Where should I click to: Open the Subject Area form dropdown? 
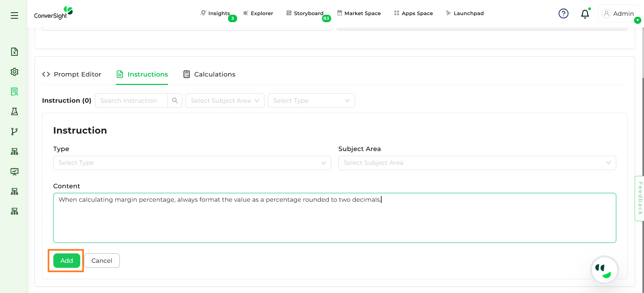[477, 163]
